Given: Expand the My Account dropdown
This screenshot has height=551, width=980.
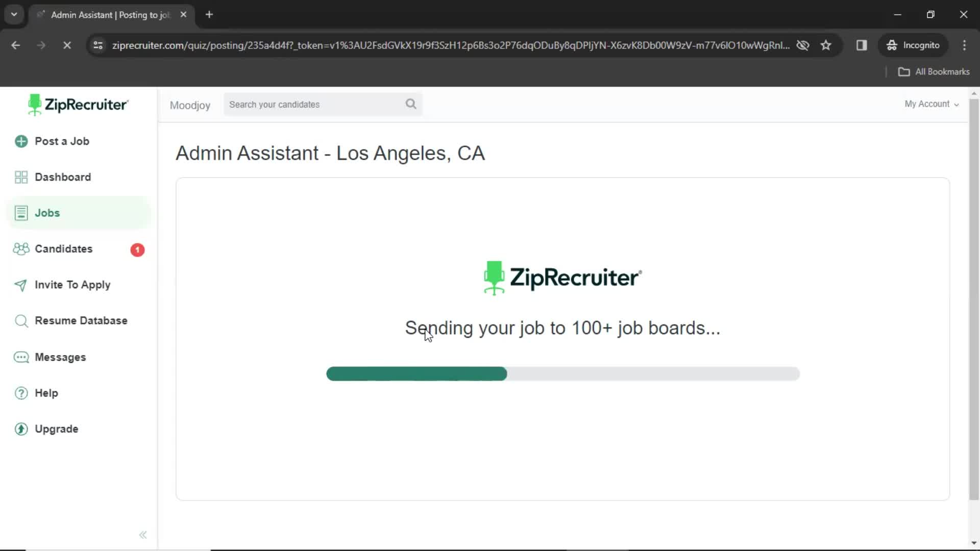Looking at the screenshot, I should tap(931, 104).
